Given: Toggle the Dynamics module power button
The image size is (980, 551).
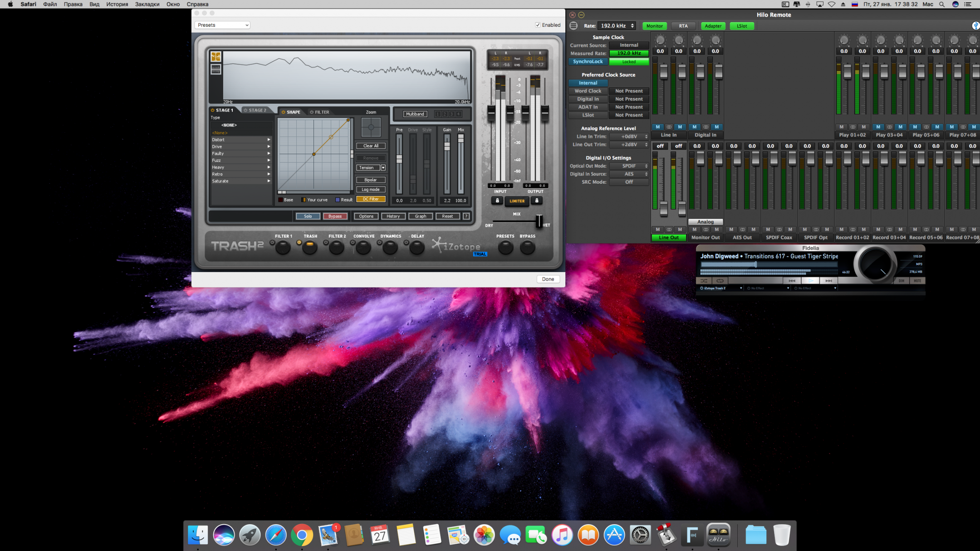Looking at the screenshot, I should point(380,243).
